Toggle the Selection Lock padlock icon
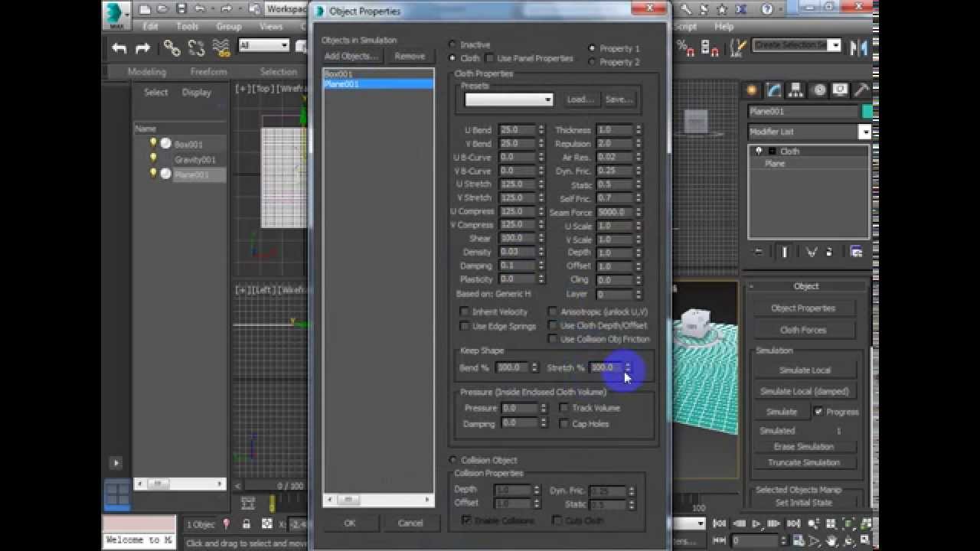The height and width of the screenshot is (551, 980). point(246,524)
